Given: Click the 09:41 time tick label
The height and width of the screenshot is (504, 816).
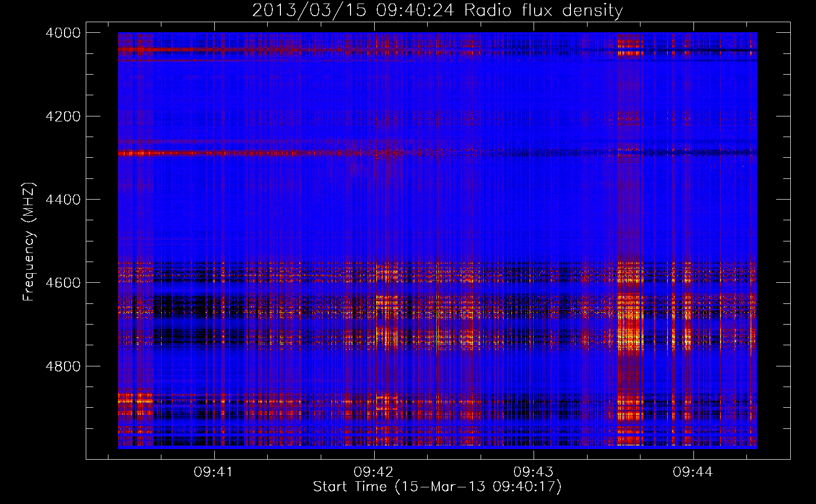Looking at the screenshot, I should coord(213,472).
